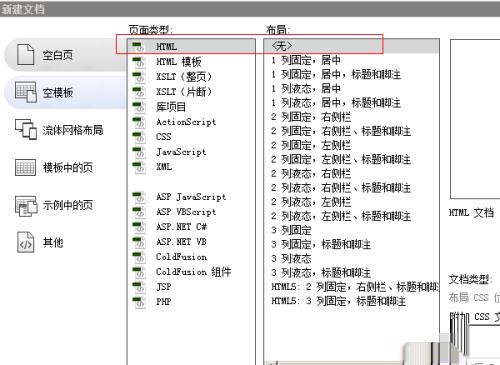Click the icon beside XSLT（整页）
500x365 pixels.
[139, 77]
